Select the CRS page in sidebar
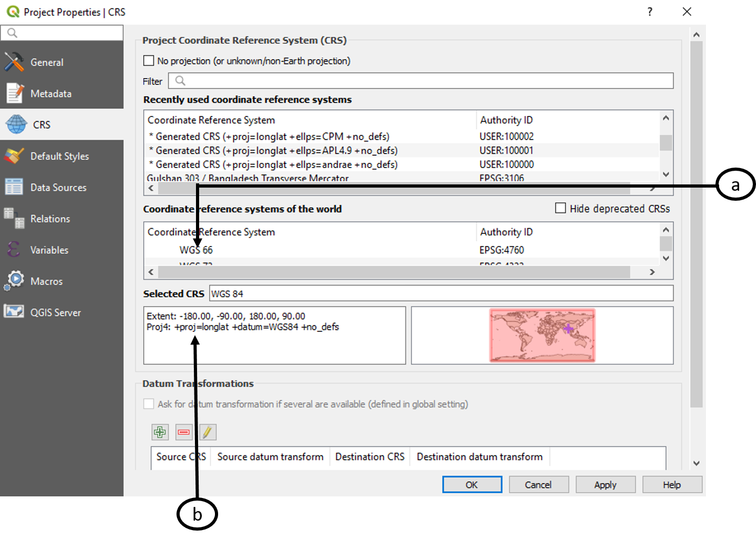756x538 pixels. point(62,124)
